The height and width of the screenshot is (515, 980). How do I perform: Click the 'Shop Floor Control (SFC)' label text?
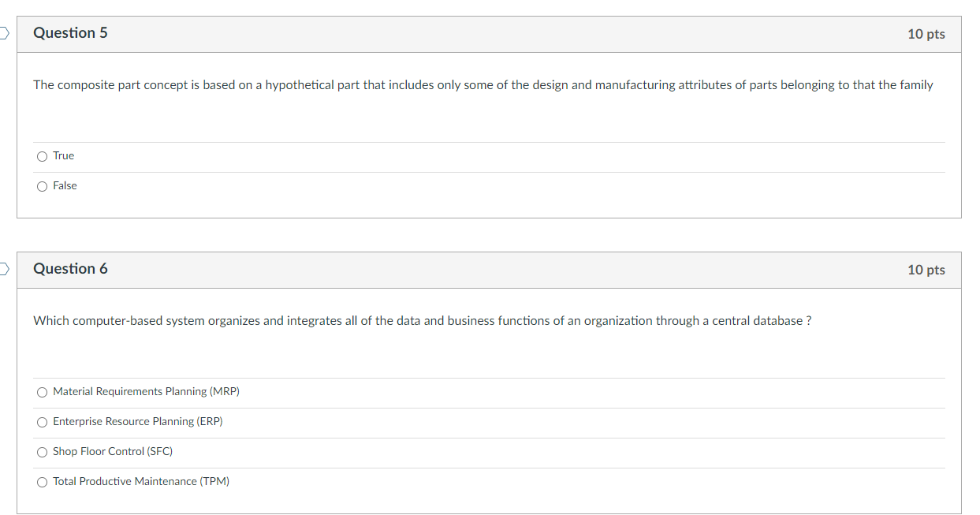[113, 452]
